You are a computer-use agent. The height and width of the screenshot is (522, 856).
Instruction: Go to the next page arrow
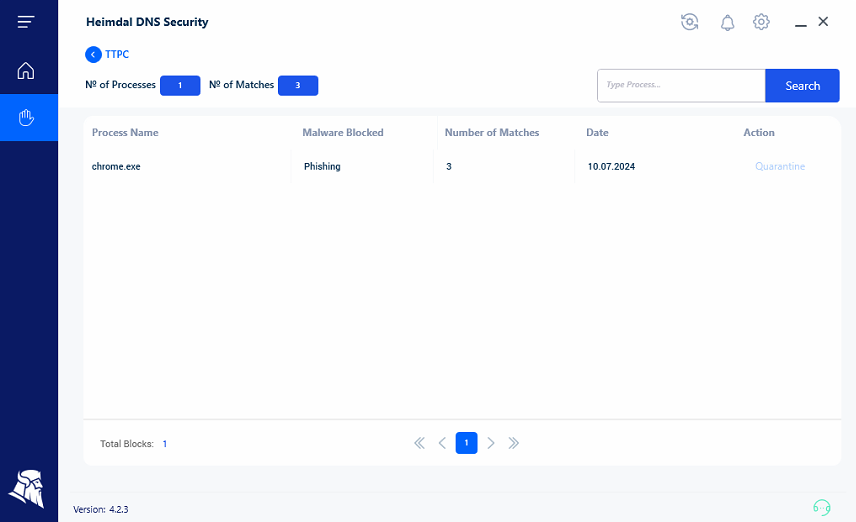pos(491,443)
